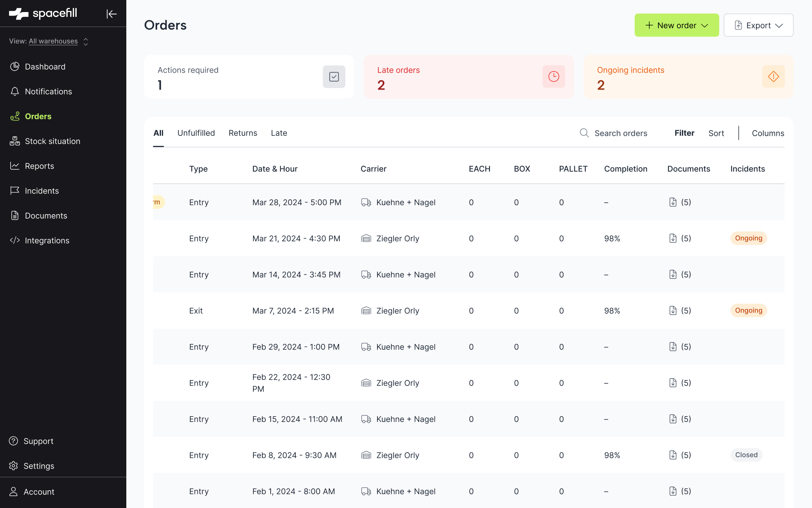Image resolution: width=812 pixels, height=508 pixels.
Task: Click the Notifications bell icon
Action: pyautogui.click(x=15, y=91)
